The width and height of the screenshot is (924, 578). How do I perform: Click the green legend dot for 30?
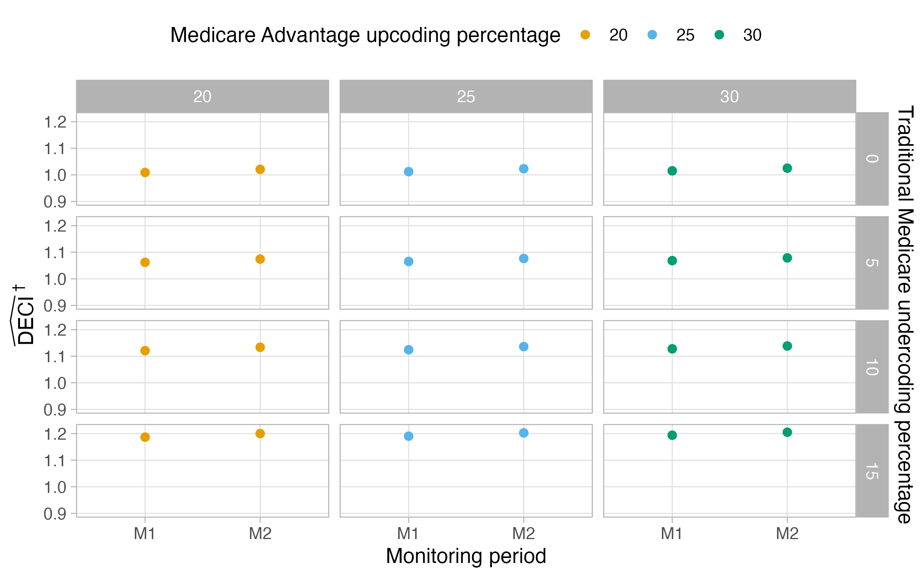[719, 35]
